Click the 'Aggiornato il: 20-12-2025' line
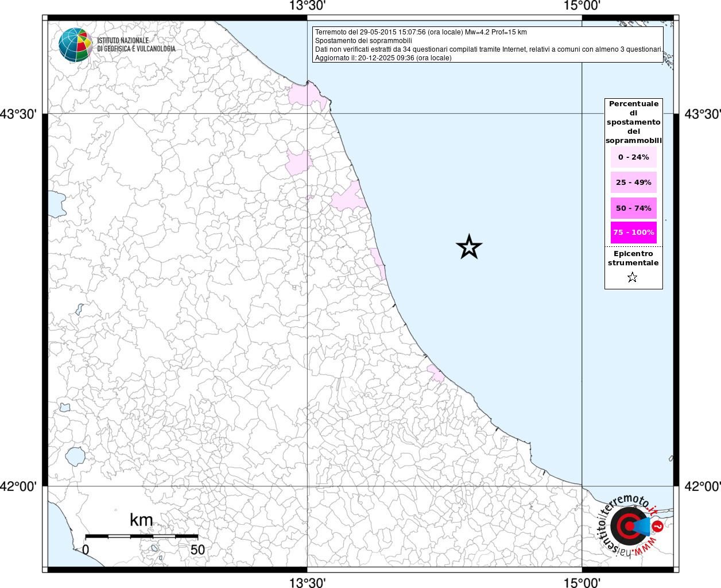 click(x=383, y=58)
